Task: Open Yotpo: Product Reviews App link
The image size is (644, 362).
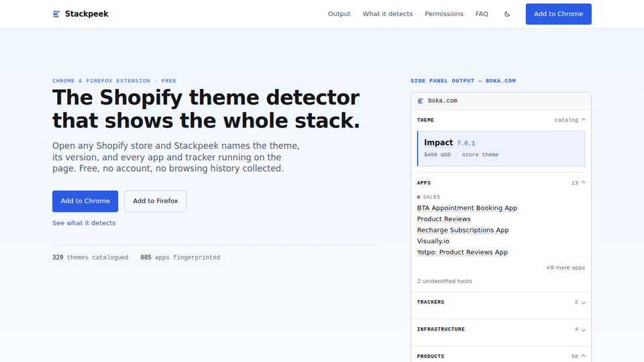Action: pos(462,253)
